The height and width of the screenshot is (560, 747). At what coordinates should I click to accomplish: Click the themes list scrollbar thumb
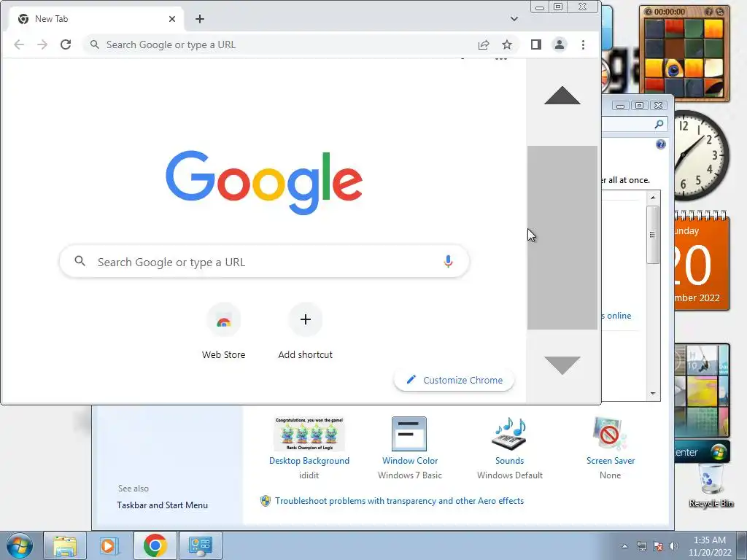(653, 234)
